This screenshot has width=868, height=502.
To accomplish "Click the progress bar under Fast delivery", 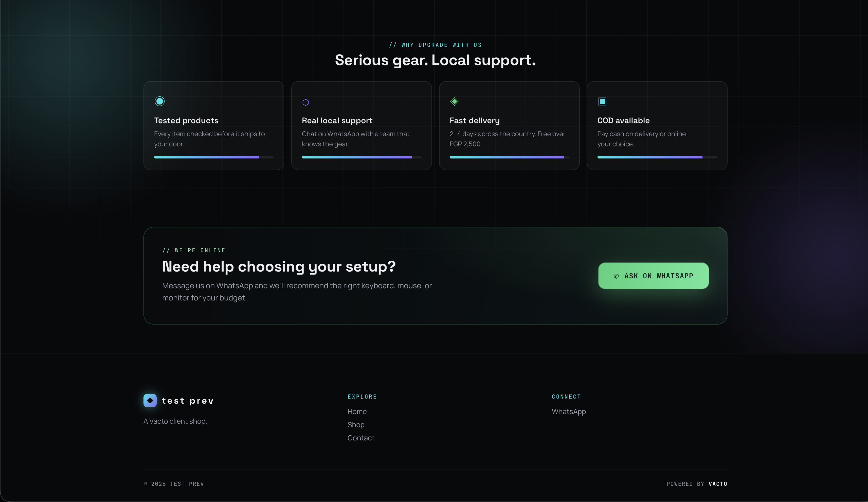I will (509, 157).
